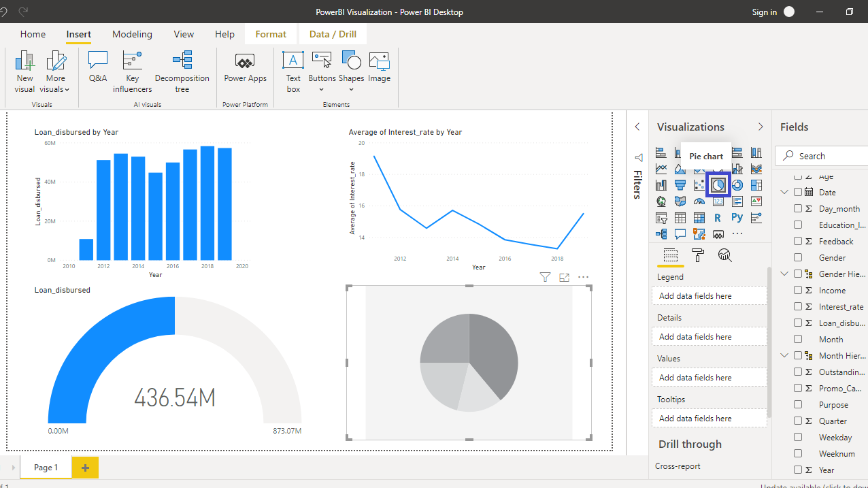The height and width of the screenshot is (488, 868).
Task: Collapse the Visualizations pane chevron
Action: click(x=761, y=127)
